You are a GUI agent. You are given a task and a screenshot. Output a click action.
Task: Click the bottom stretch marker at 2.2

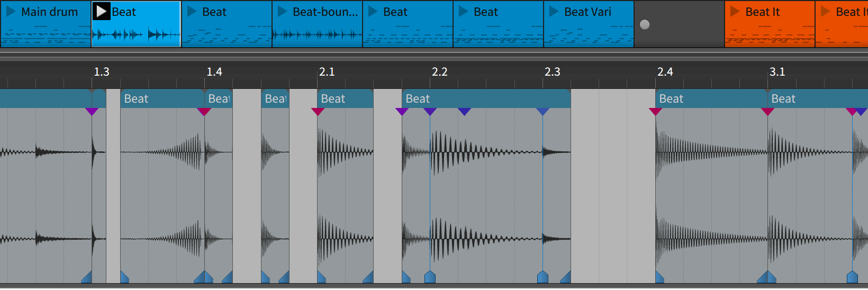pos(430,277)
